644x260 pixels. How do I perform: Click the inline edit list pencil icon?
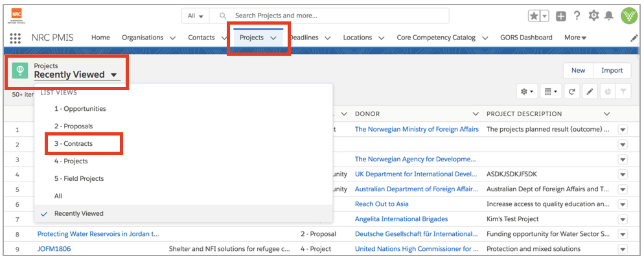[590, 92]
